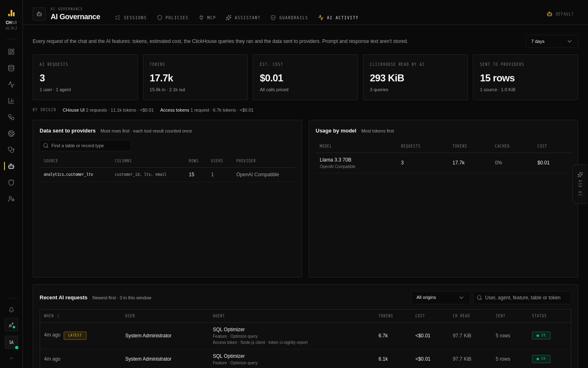Open the bar chart icon in sidebar
The height and width of the screenshot is (368, 588).
11,101
